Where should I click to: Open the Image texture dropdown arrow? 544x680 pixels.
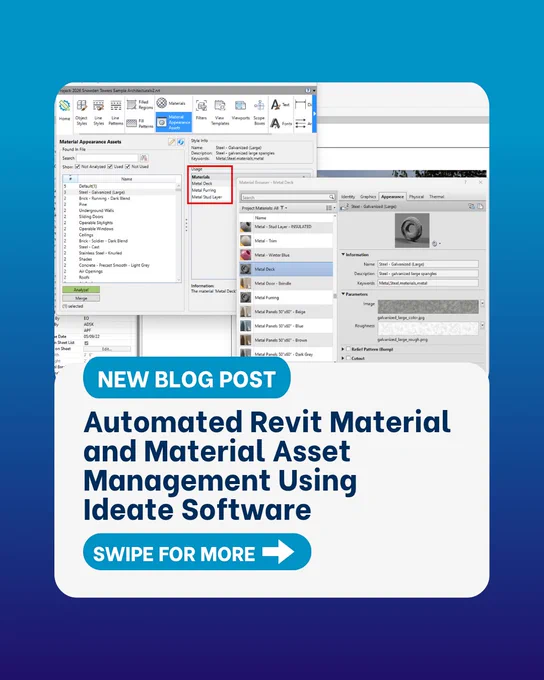pos(482,304)
